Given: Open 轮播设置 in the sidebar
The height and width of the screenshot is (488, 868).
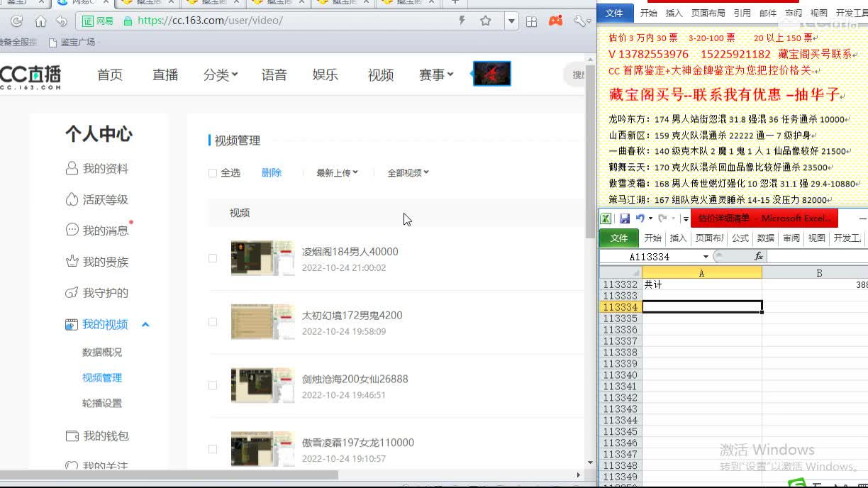Looking at the screenshot, I should [x=102, y=403].
